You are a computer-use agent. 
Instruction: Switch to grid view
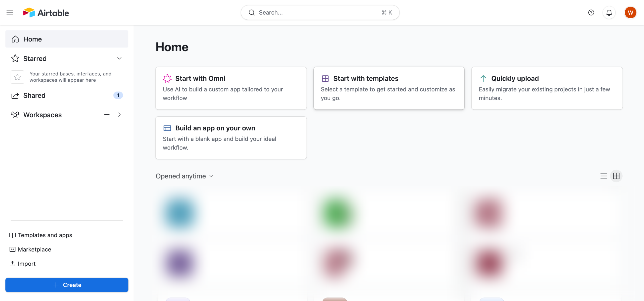click(x=616, y=176)
